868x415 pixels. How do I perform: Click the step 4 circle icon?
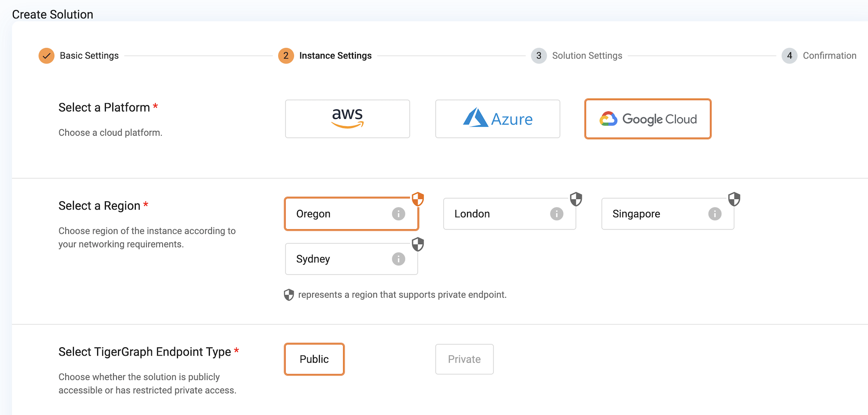coord(789,56)
